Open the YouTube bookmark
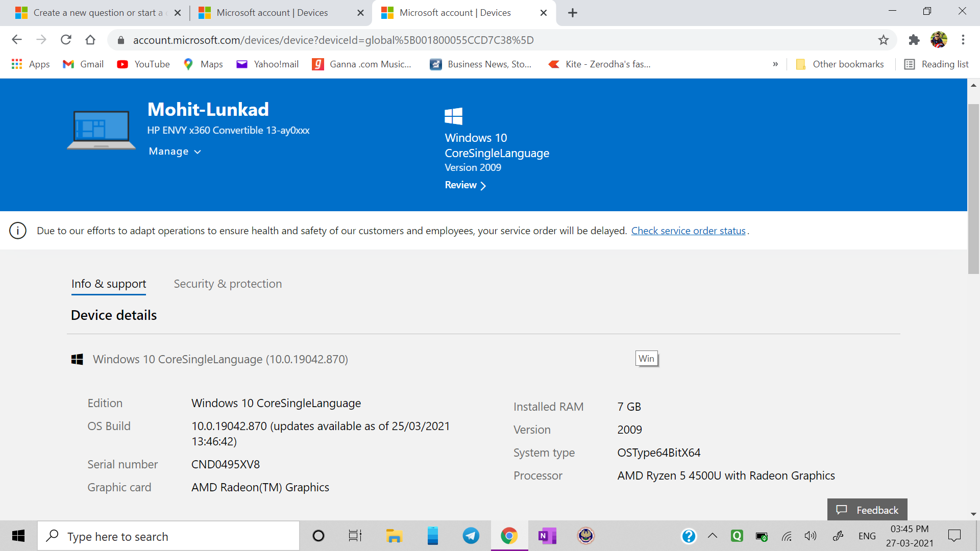The height and width of the screenshot is (551, 980). (x=143, y=64)
